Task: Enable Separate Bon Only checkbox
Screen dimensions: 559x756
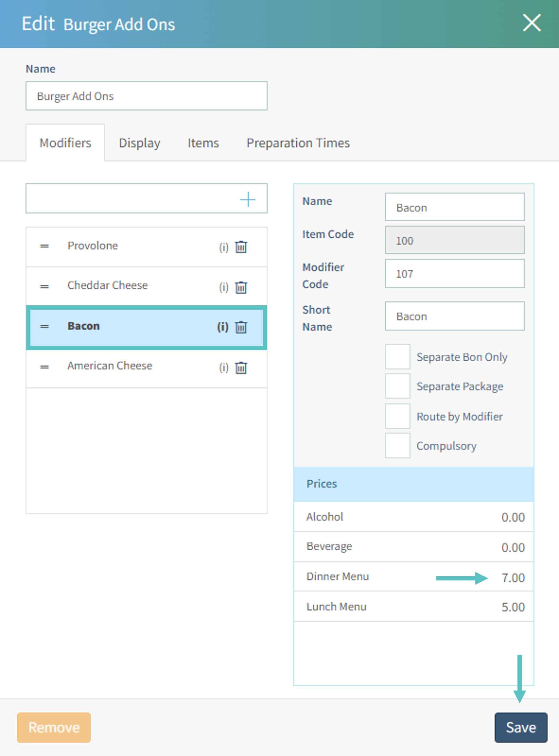Action: 397,357
